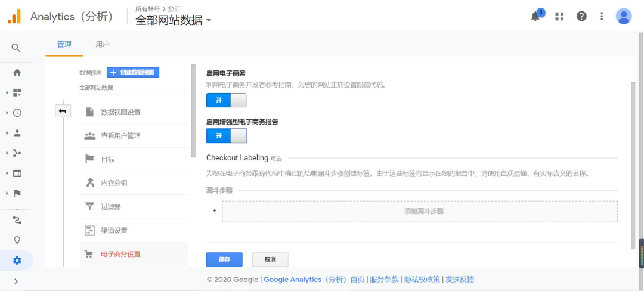Open the 全部网站数据 account dropdown
The height and width of the screenshot is (291, 644).
pyautogui.click(x=174, y=20)
